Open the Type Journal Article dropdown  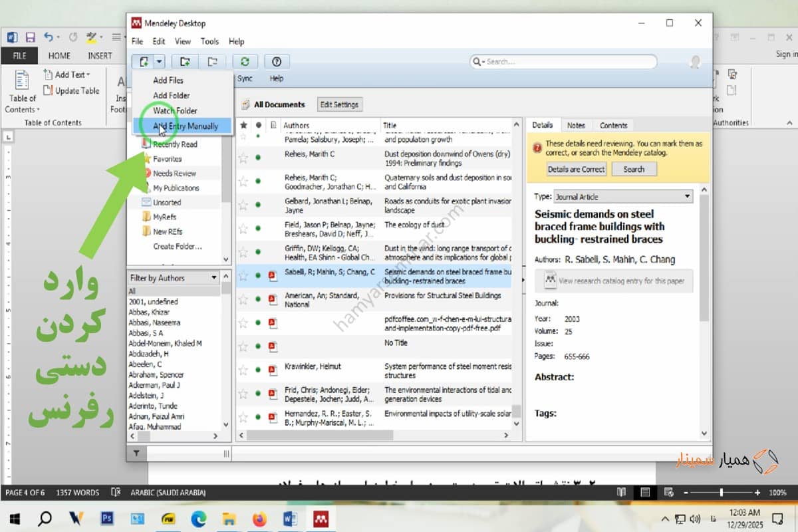[624, 197]
